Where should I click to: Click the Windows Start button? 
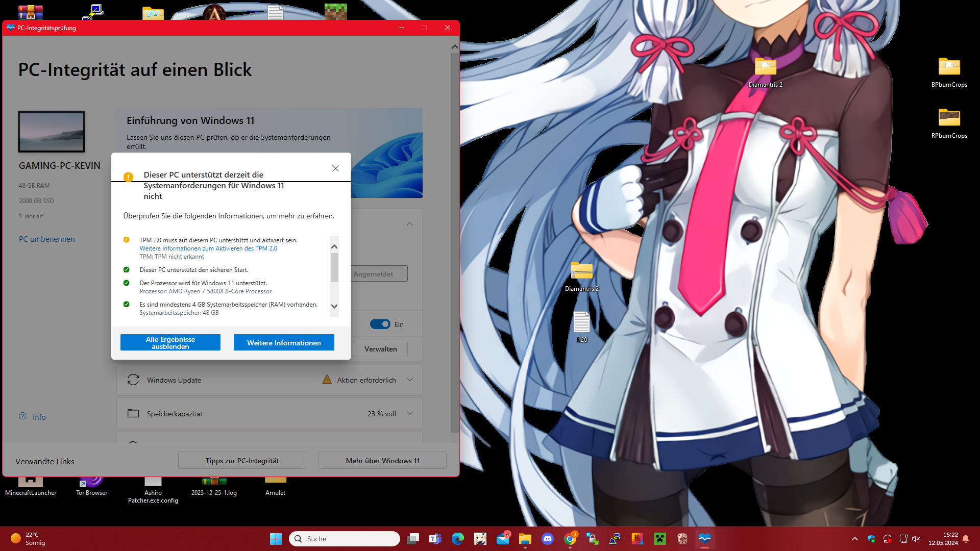click(x=276, y=539)
